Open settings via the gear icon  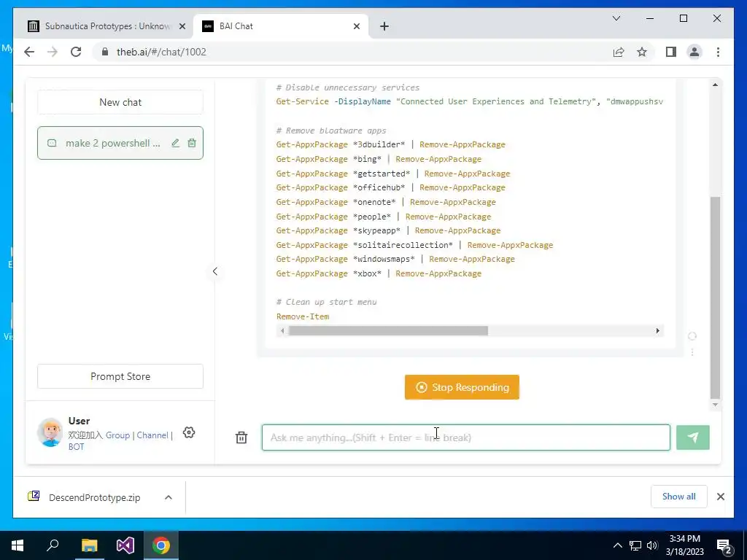pos(189,432)
